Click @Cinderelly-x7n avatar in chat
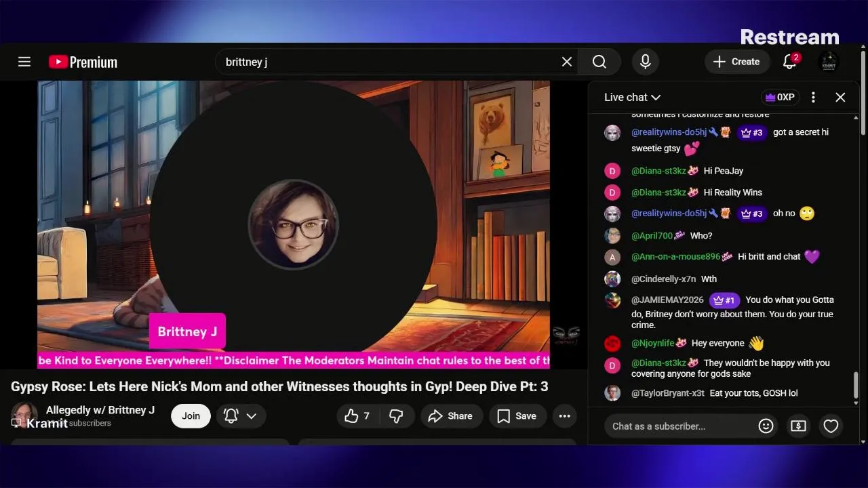This screenshot has width=868, height=488. click(x=612, y=279)
